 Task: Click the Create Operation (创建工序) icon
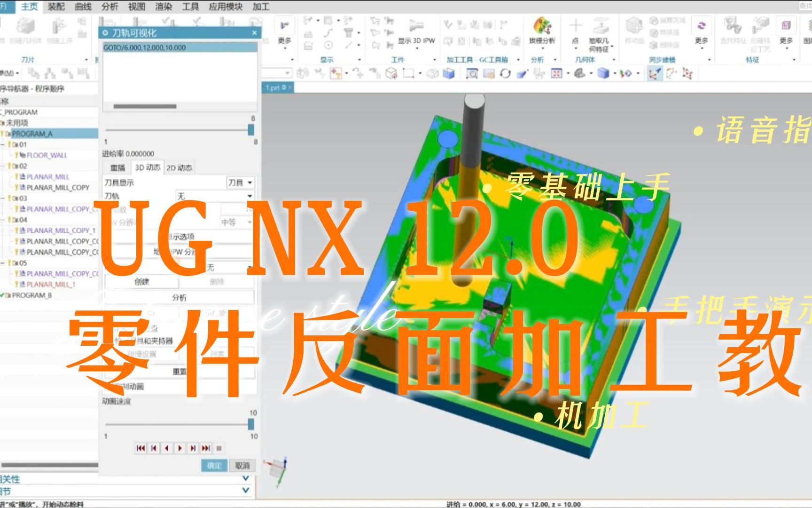pyautogui.click(x=59, y=26)
